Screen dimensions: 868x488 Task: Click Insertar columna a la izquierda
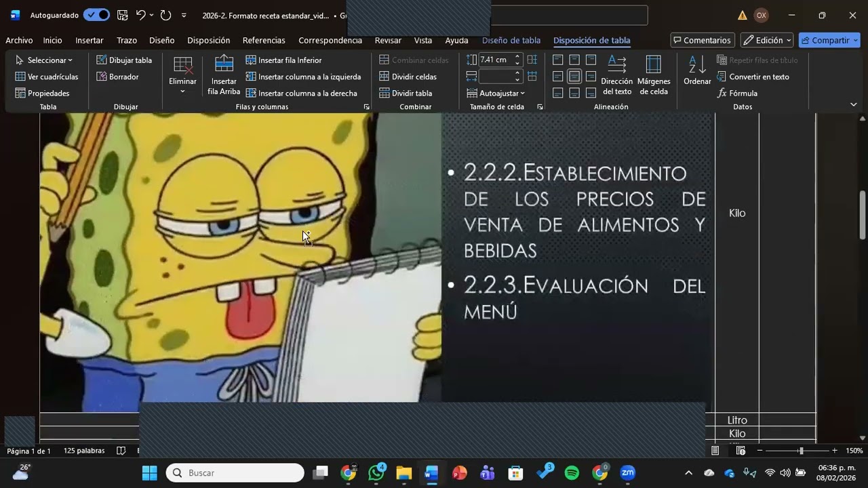[303, 77]
